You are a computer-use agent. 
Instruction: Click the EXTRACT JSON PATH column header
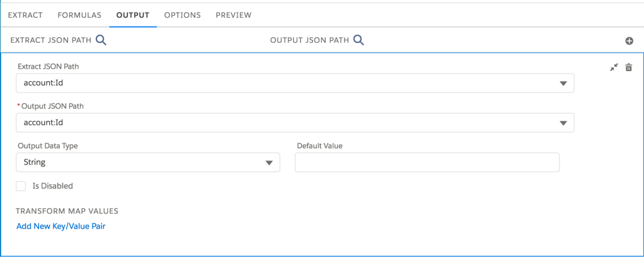coord(51,40)
